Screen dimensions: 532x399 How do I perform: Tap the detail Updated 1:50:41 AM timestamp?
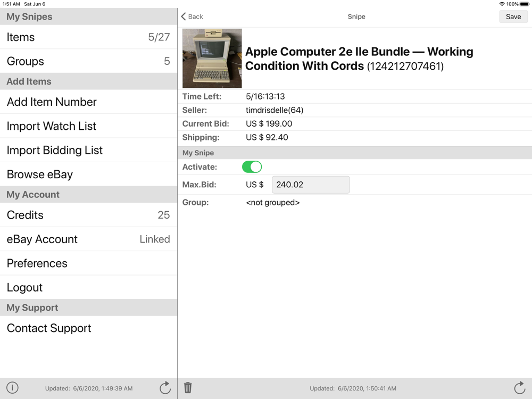pyautogui.click(x=353, y=388)
